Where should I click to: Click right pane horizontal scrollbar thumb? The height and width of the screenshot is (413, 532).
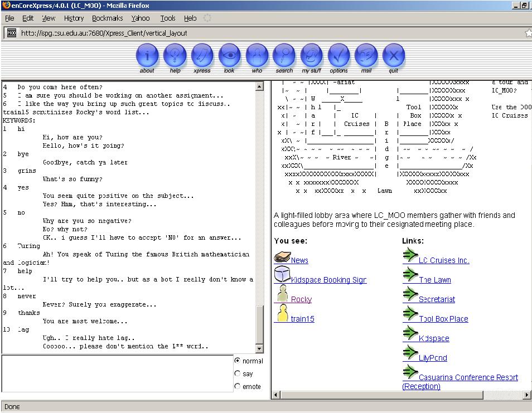pos(381,395)
